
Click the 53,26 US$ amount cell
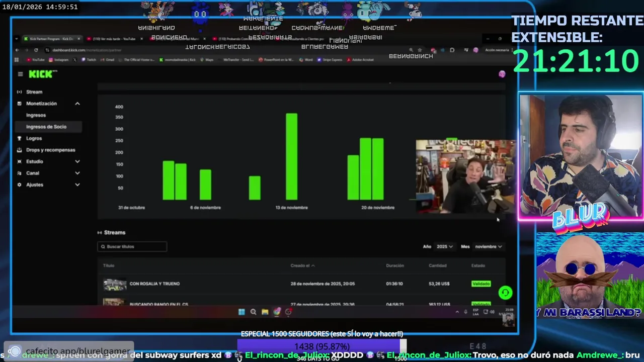coord(439,284)
